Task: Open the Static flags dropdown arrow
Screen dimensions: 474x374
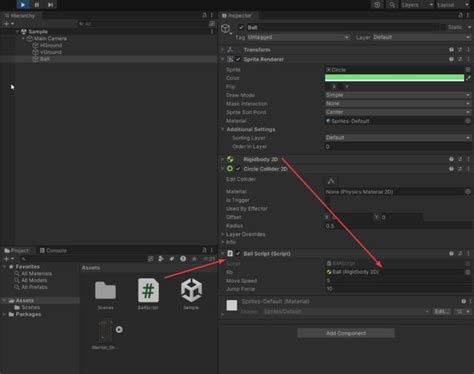Action: (x=469, y=27)
